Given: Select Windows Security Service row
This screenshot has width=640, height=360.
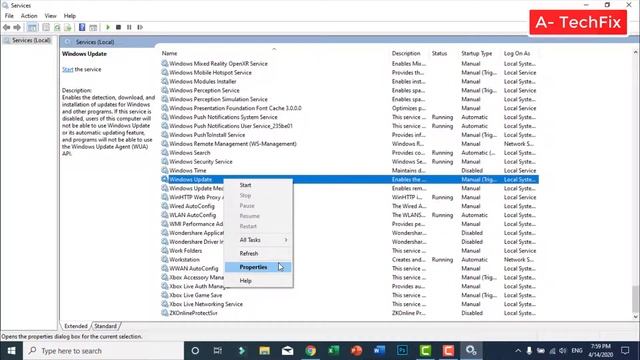Looking at the screenshot, I should click(349, 162).
